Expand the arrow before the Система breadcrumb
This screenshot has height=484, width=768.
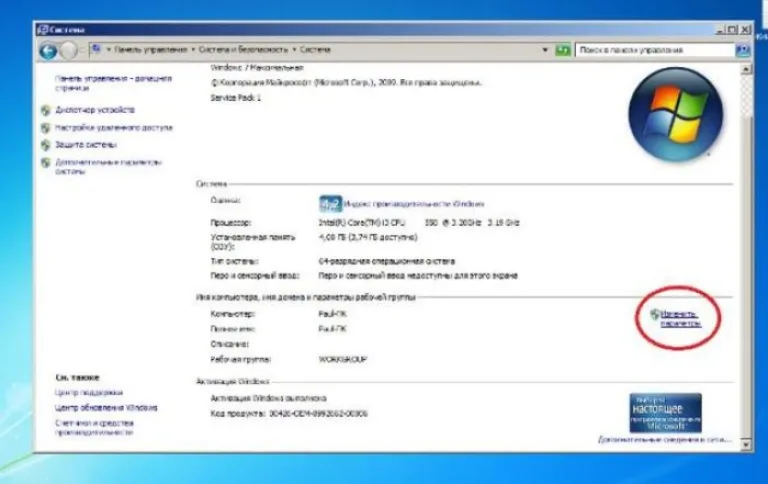[294, 49]
